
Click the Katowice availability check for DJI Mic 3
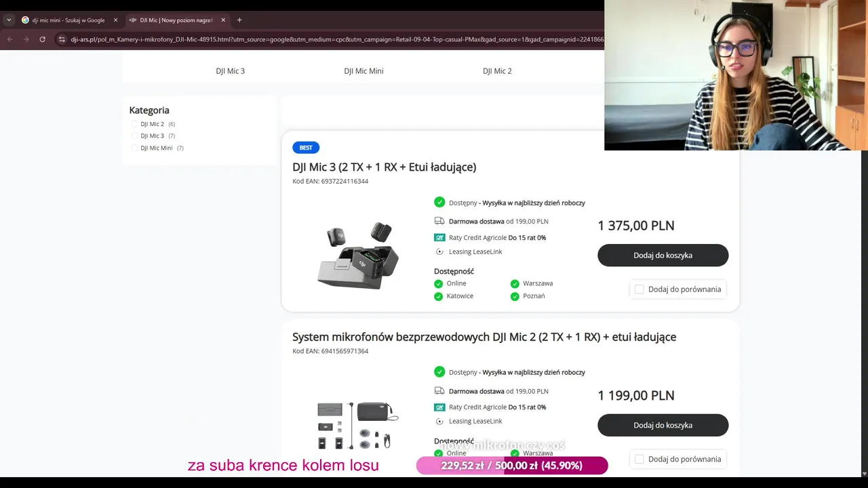(x=439, y=296)
